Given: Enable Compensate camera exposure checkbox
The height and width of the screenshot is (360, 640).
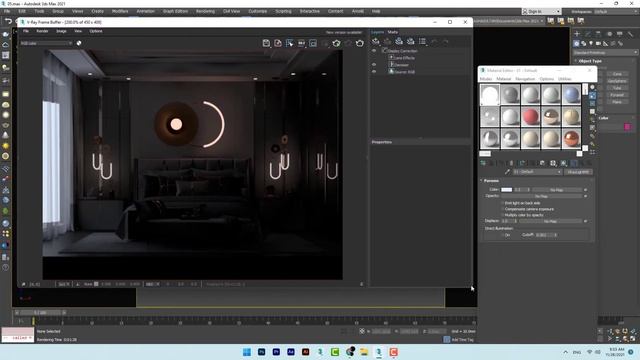Looking at the screenshot, I should 502,209.
